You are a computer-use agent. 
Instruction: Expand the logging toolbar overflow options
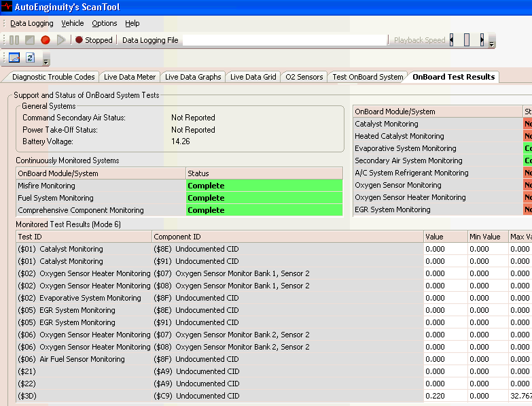492,44
